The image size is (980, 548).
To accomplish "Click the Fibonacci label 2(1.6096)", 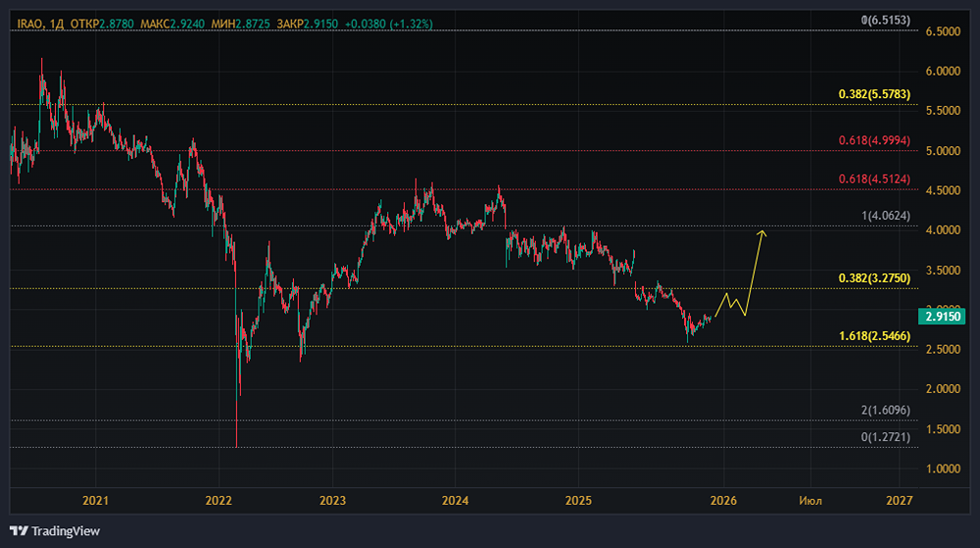I will click(x=886, y=410).
